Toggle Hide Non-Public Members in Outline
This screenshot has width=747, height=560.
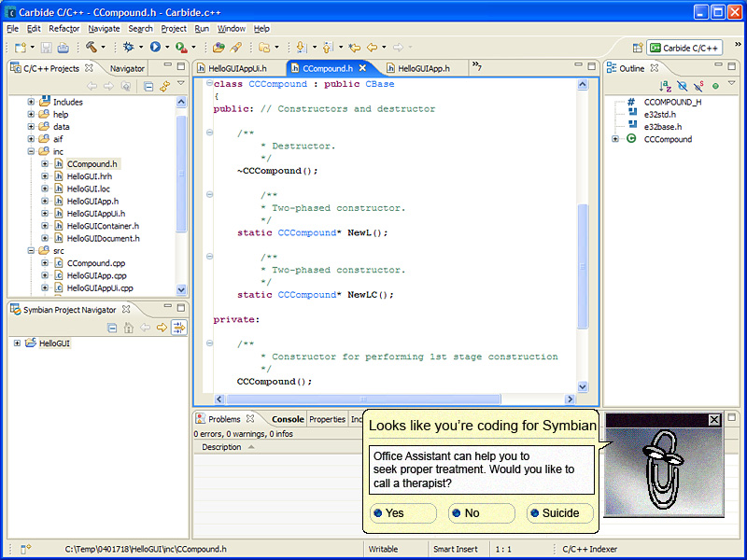[715, 86]
